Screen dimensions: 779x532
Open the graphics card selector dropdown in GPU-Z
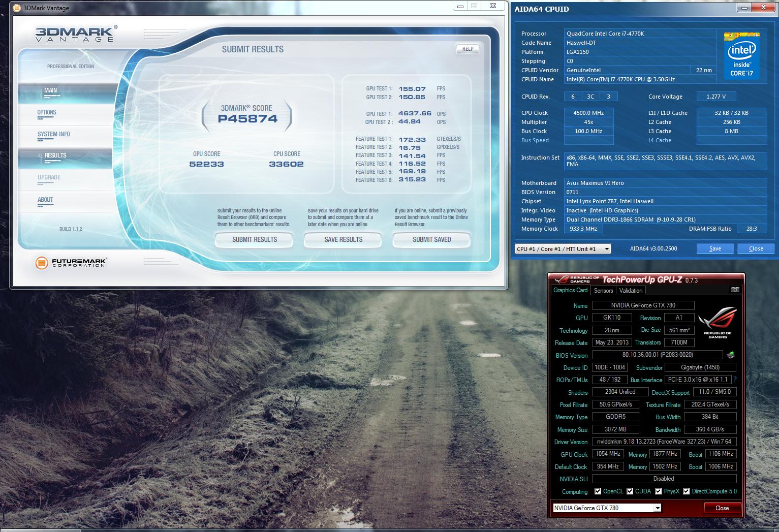(607, 508)
